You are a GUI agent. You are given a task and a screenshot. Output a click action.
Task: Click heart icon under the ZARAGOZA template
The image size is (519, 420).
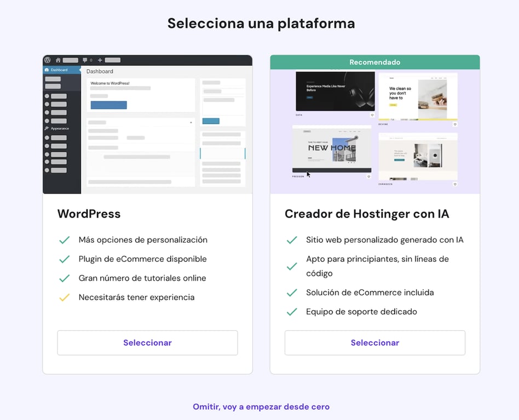(455, 184)
